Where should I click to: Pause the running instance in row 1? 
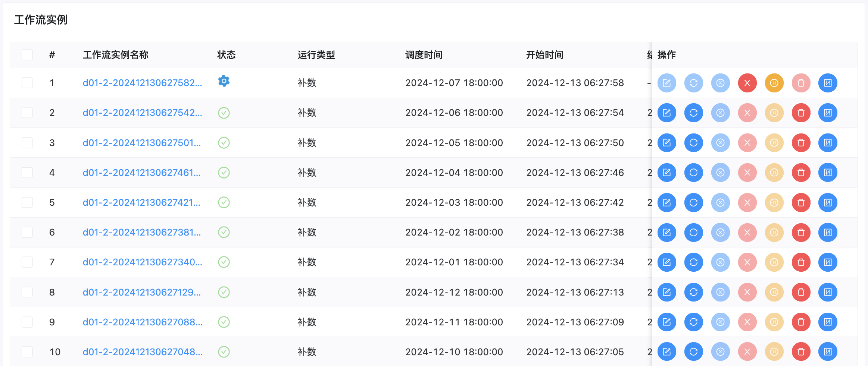[774, 83]
